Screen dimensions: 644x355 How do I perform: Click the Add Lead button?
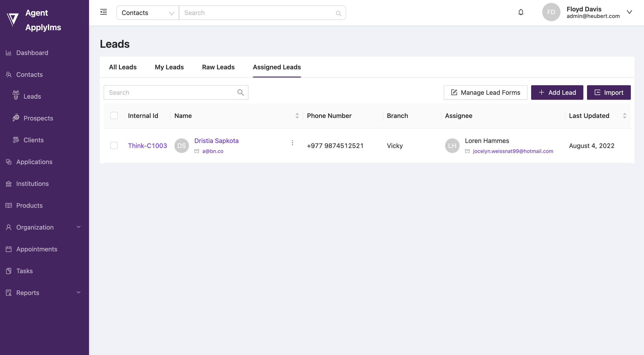pos(557,92)
